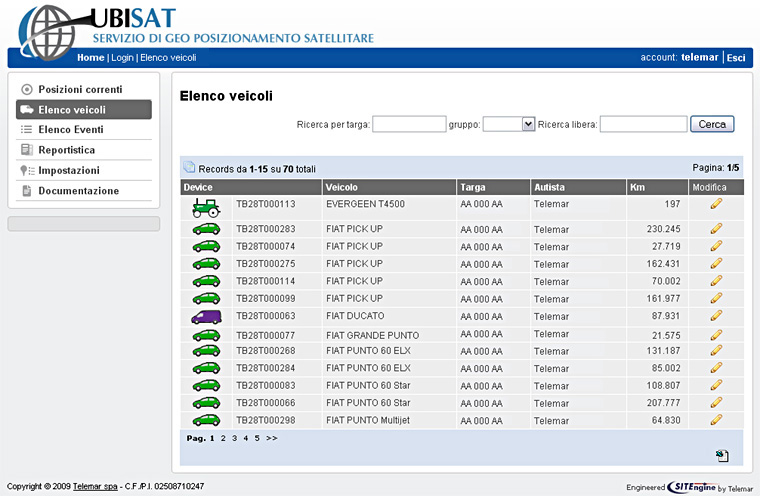Viewport: 760px width, 496px height.
Task: Click the Login link in the top bar
Action: tap(122, 58)
